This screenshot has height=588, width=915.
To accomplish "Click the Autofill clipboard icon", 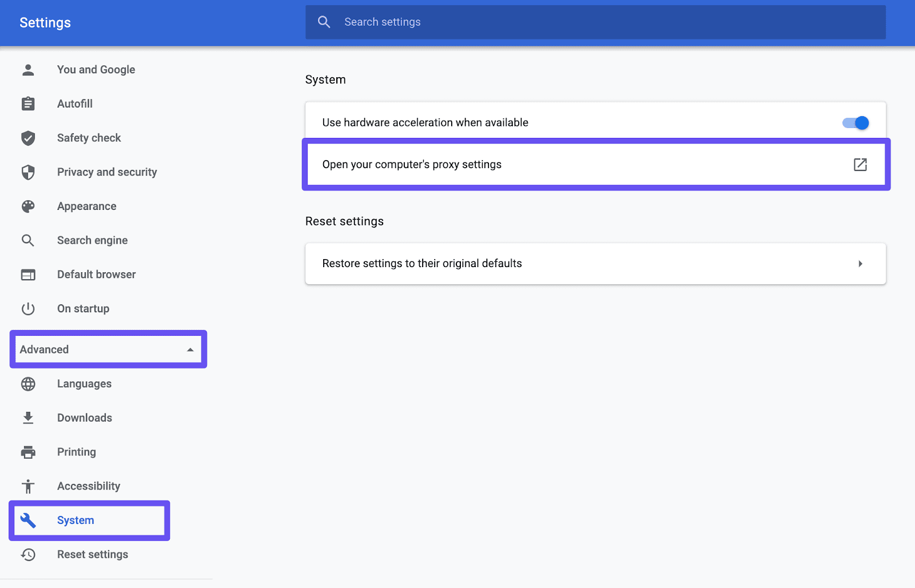I will (27, 104).
